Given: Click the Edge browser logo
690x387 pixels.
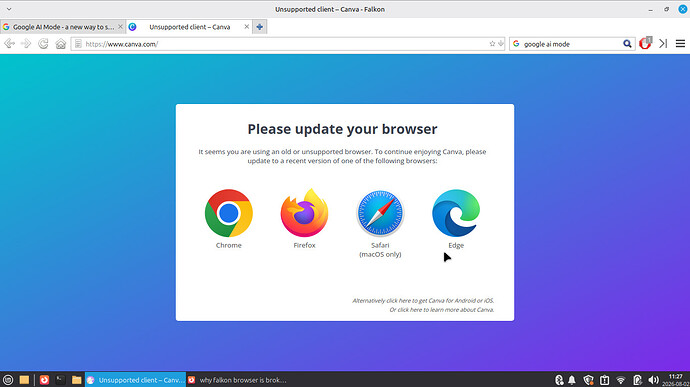Looking at the screenshot, I should [456, 213].
